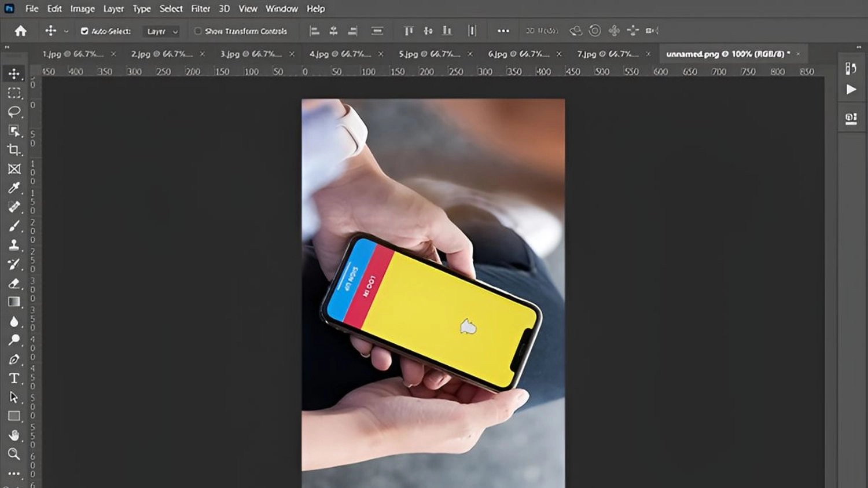Select the Path Selection tool
Screen dimensions: 868x488
[x=14, y=397]
